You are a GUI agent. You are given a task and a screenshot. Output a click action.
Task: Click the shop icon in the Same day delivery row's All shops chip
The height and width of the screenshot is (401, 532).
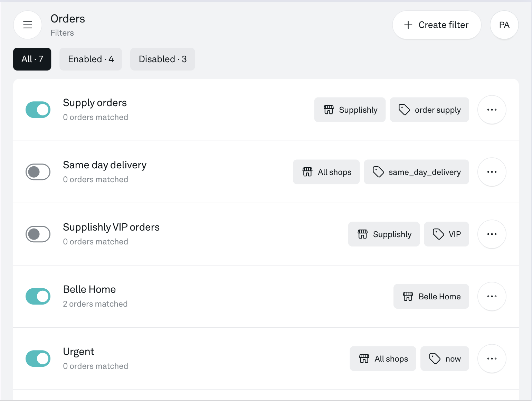(307, 172)
